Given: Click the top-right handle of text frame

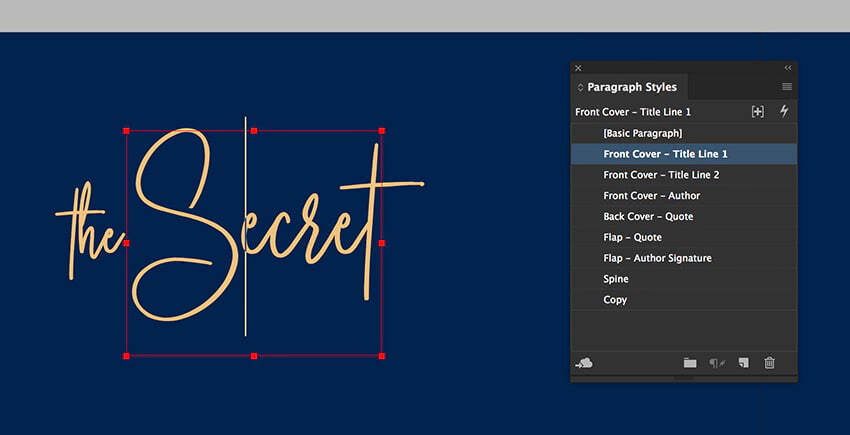Looking at the screenshot, I should tap(382, 130).
